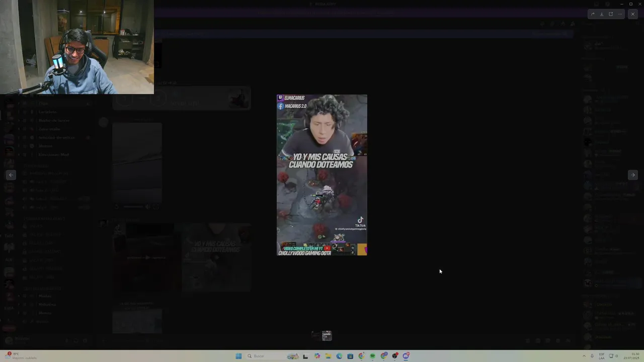Launch Copilot from the taskbar
Screen dimensions: 644x362
317,356
